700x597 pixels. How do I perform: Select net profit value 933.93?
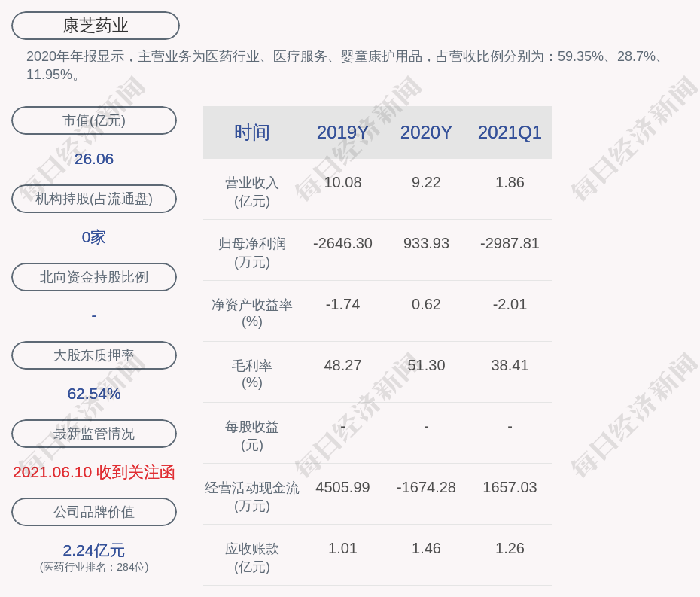click(x=426, y=243)
